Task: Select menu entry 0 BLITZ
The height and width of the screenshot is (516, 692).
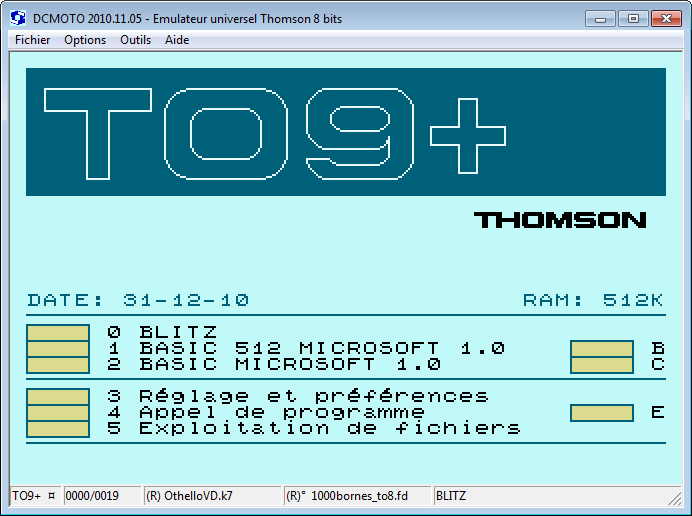Action: [162, 332]
